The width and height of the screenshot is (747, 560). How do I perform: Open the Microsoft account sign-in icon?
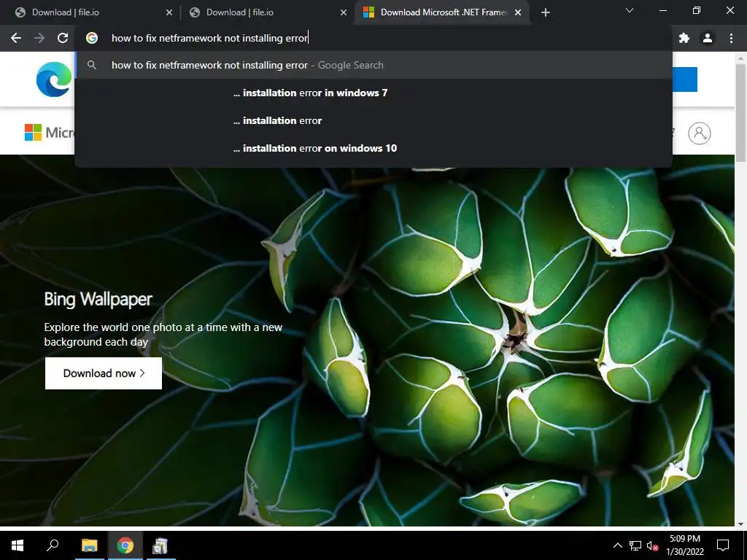point(700,133)
